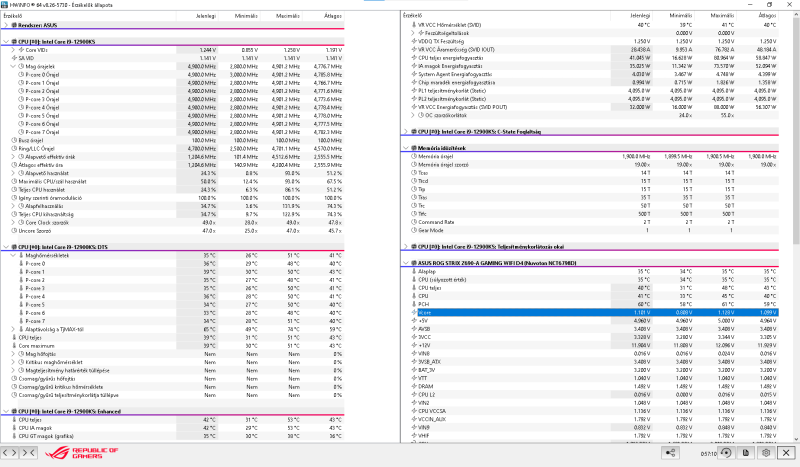Open sensor settings gear icon
Image resolution: width=800 pixels, height=467 pixels.
[x=766, y=453]
